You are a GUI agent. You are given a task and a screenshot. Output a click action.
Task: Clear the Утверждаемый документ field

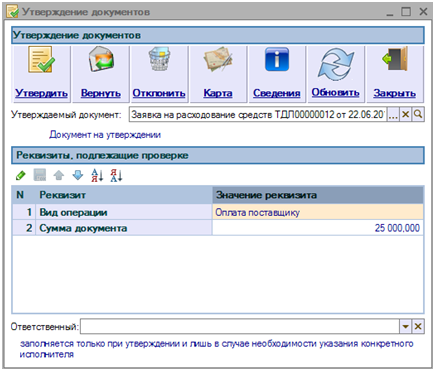406,115
